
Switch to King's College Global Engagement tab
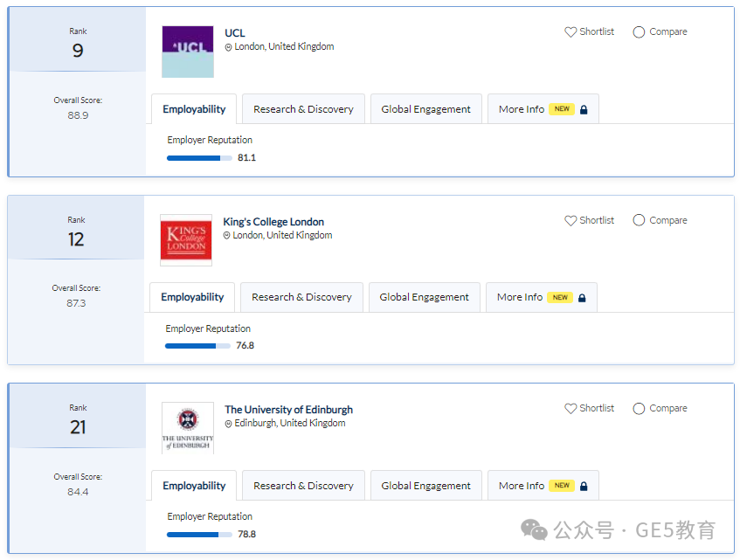(x=425, y=297)
